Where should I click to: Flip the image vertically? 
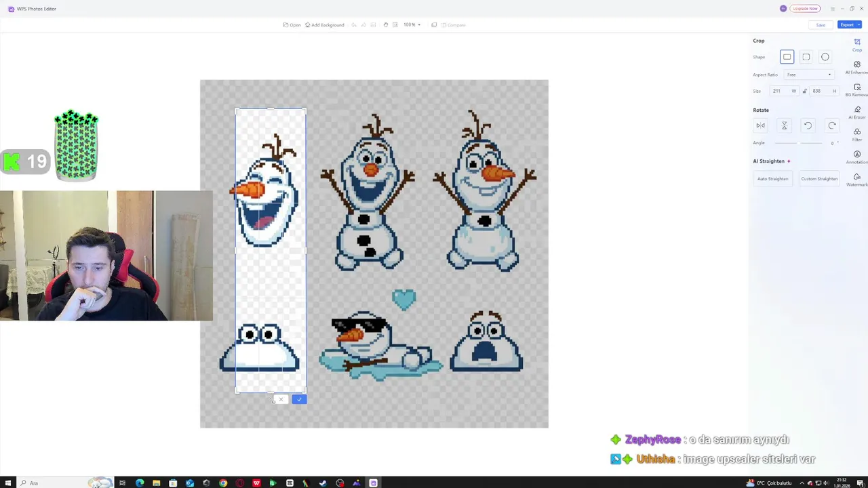coord(784,125)
